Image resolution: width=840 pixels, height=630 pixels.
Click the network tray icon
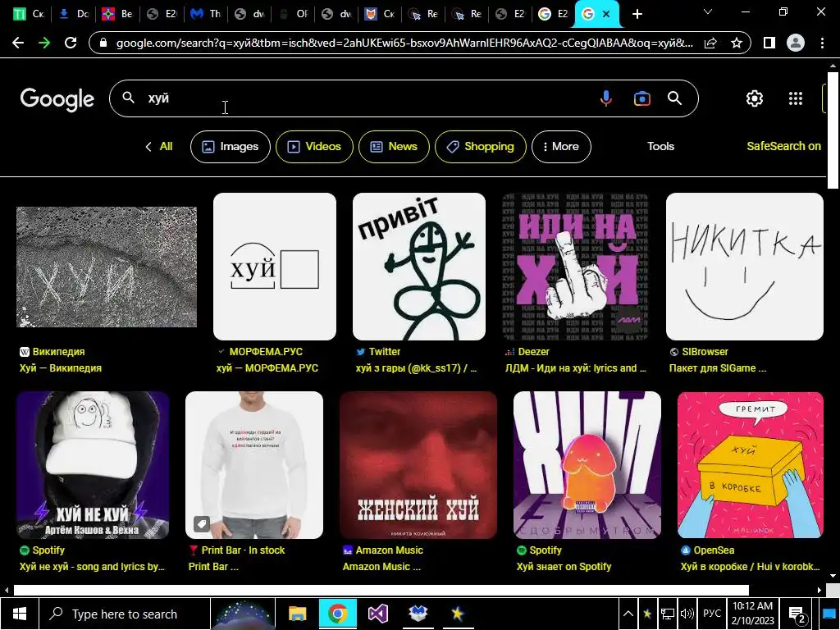pyautogui.click(x=668, y=614)
